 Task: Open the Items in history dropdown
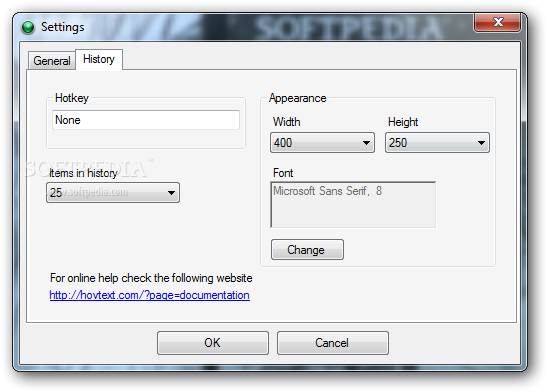(x=113, y=193)
